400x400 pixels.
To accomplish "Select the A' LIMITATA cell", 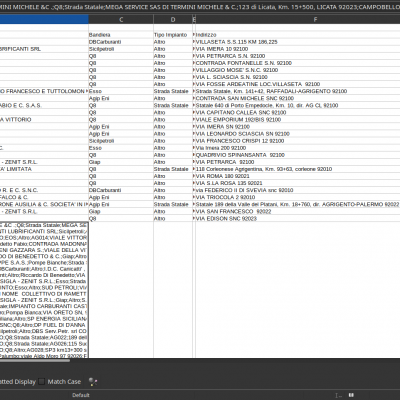I will click(x=44, y=169).
